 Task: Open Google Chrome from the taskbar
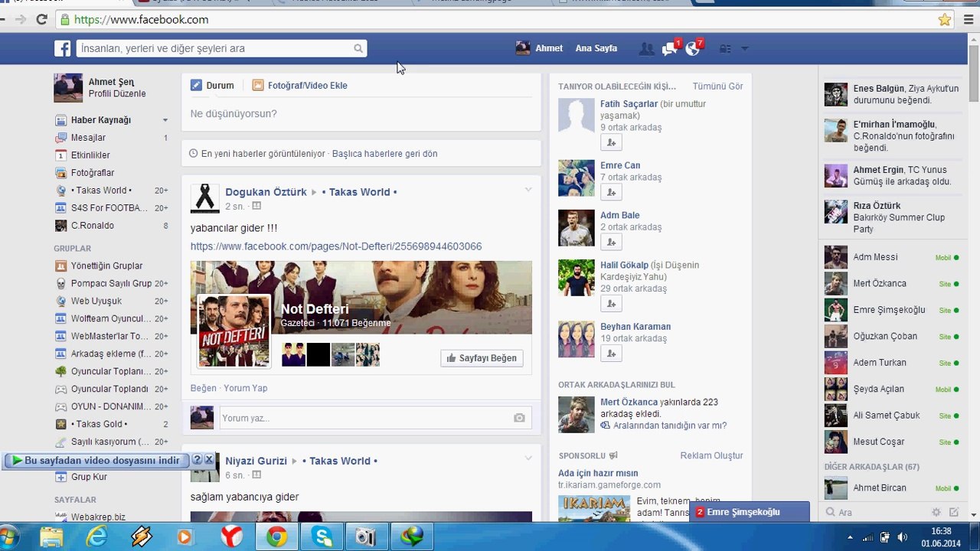click(x=276, y=536)
